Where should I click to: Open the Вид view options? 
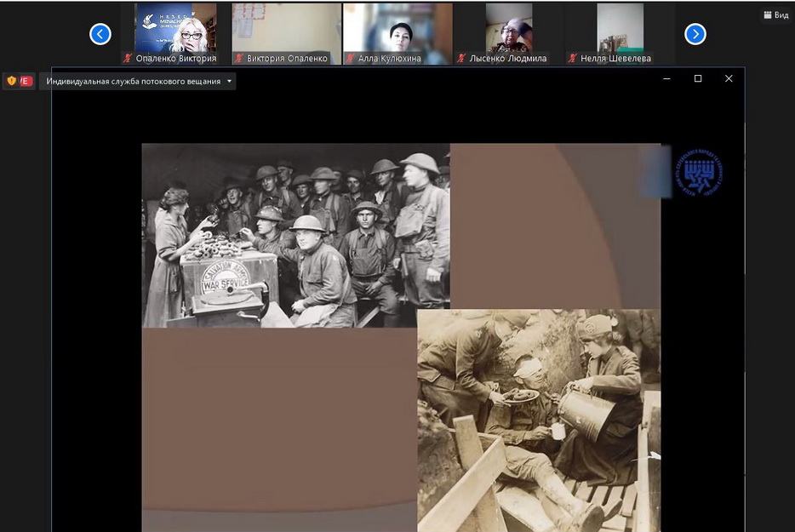[x=776, y=15]
